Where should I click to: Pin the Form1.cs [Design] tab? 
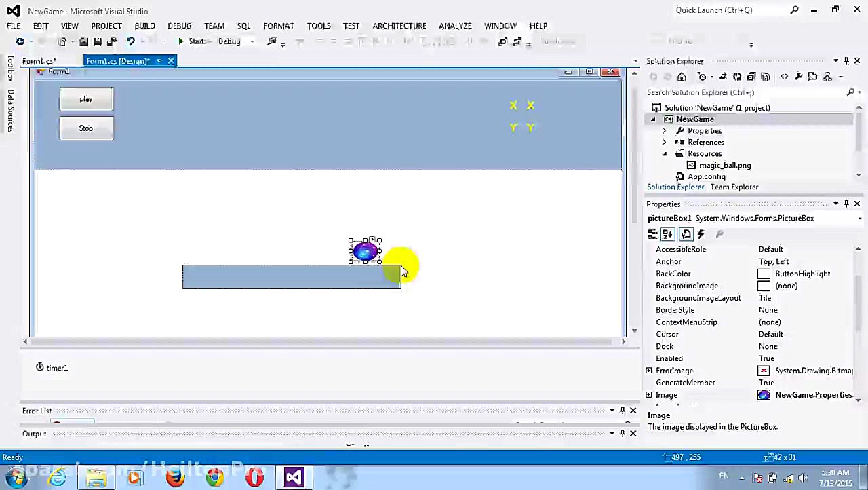[x=159, y=61]
